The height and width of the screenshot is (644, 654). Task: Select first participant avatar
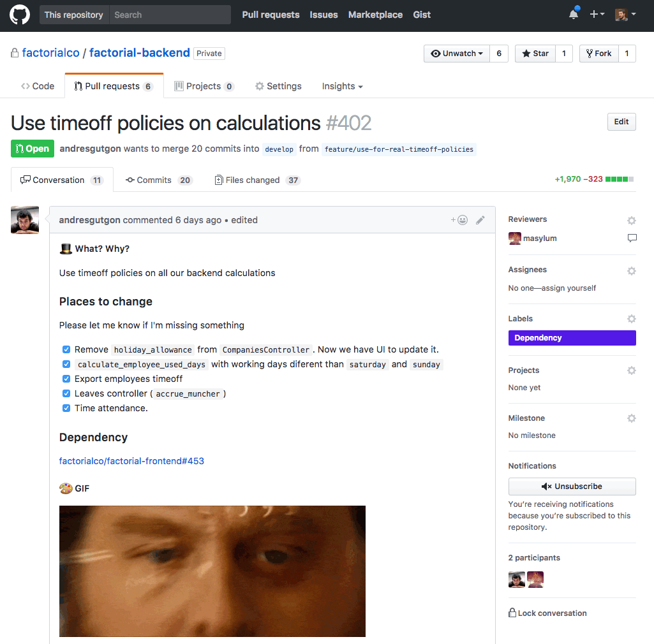[x=517, y=580]
